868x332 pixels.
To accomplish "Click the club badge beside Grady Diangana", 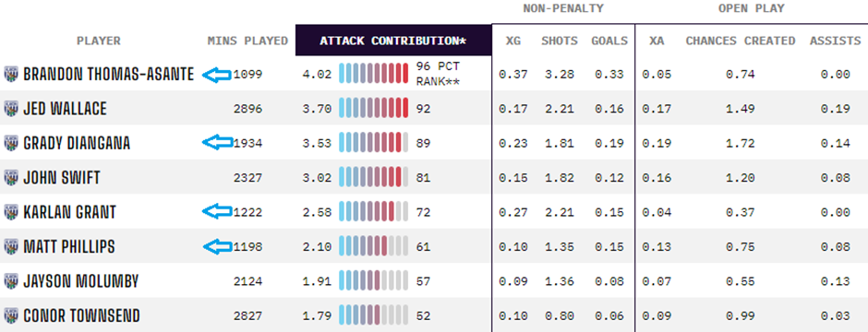I will click(11, 143).
